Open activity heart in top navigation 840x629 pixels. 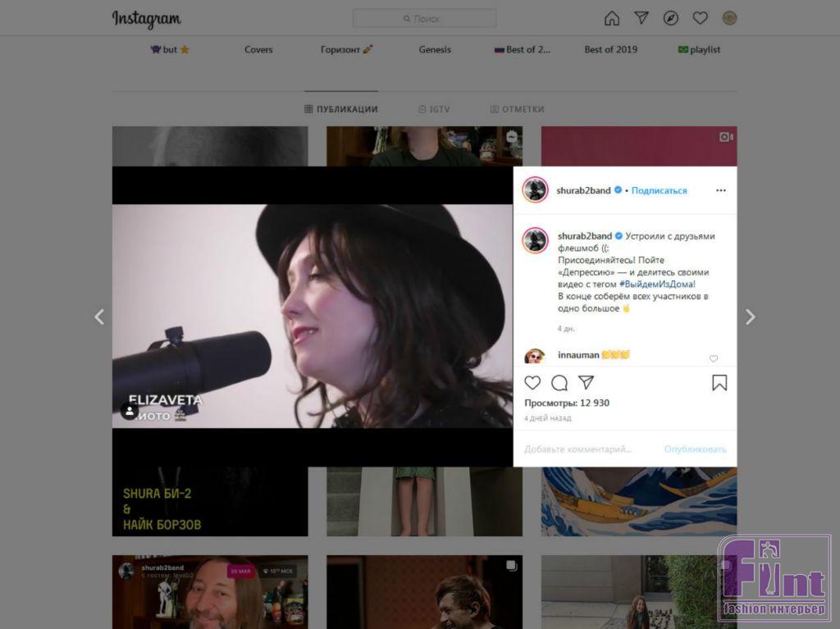point(700,18)
